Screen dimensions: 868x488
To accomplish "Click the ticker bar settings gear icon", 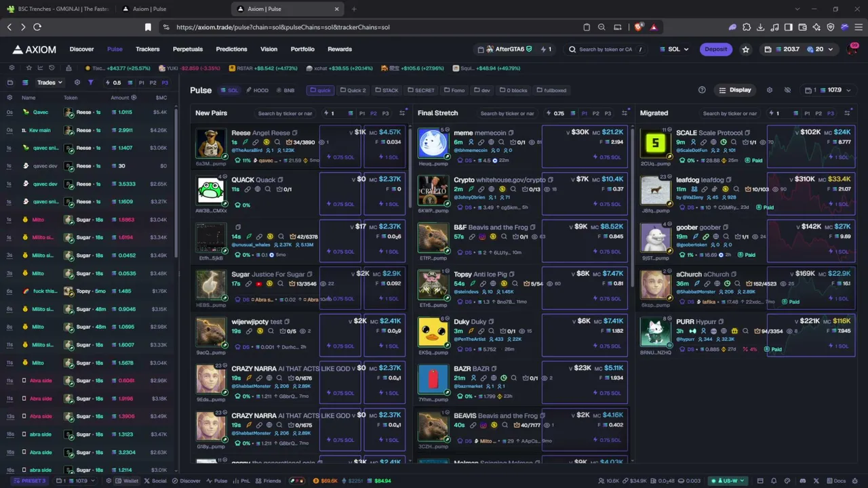I will point(12,68).
